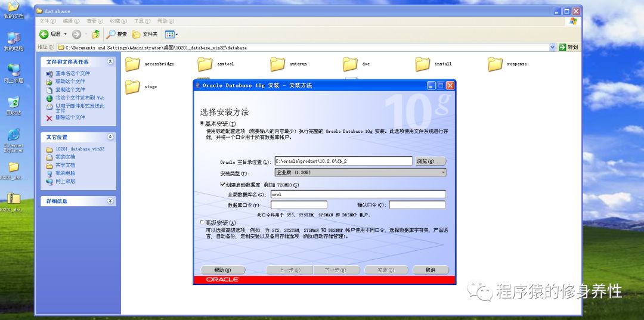Viewport: 644px width, 320px height.
Task: Select the accessbridge folder
Action: [150, 64]
